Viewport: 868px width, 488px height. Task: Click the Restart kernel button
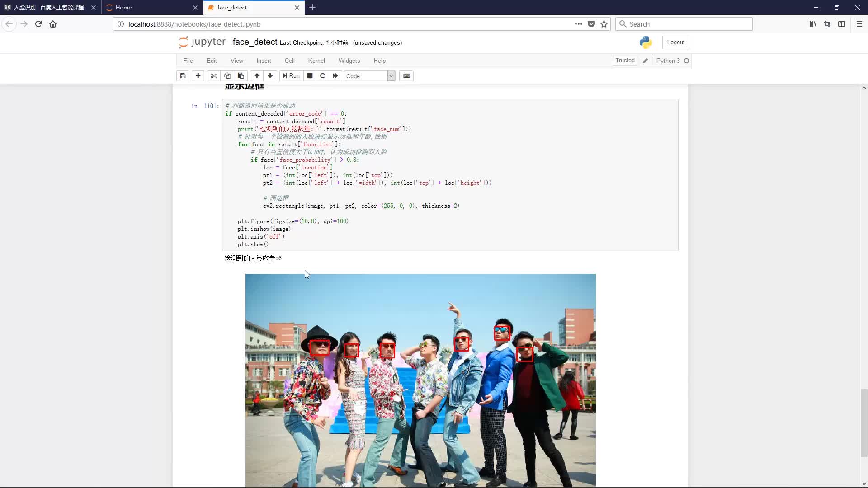tap(322, 75)
